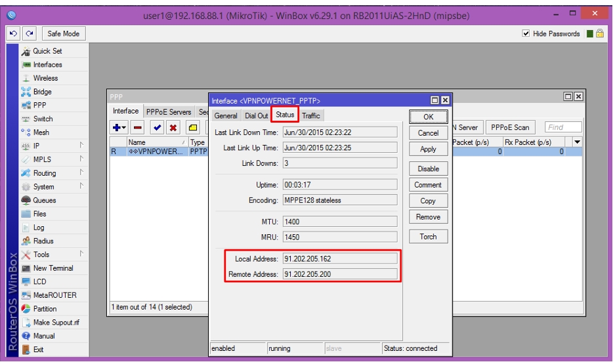Click the Safe Mode button
Viewport: 615px width, 364px height.
pyautogui.click(x=64, y=33)
